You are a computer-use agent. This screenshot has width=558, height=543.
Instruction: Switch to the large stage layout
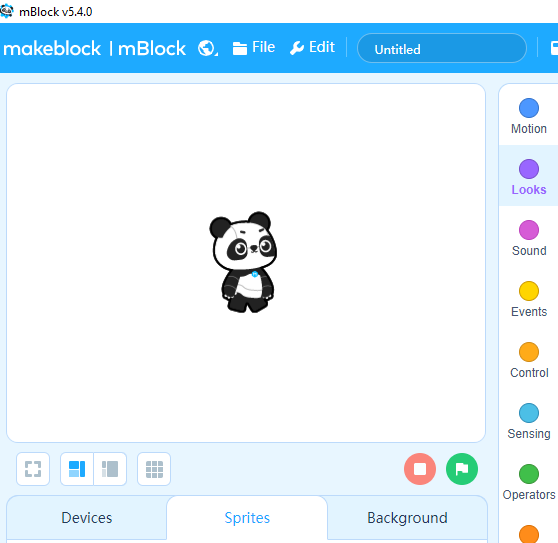point(77,469)
